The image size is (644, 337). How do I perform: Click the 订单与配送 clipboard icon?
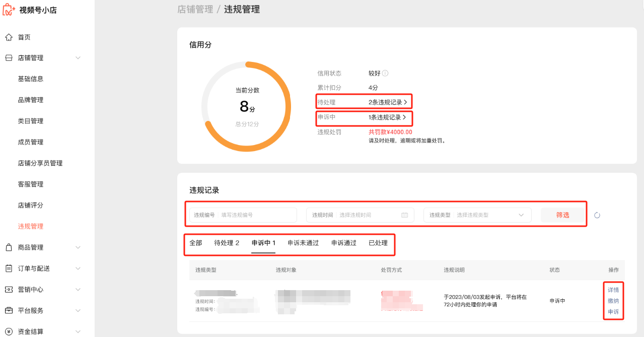9,268
